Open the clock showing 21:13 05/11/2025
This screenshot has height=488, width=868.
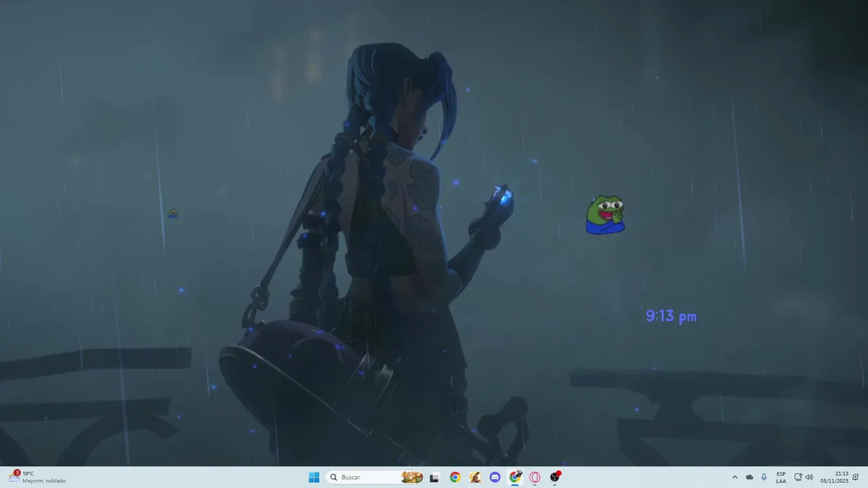[834, 477]
